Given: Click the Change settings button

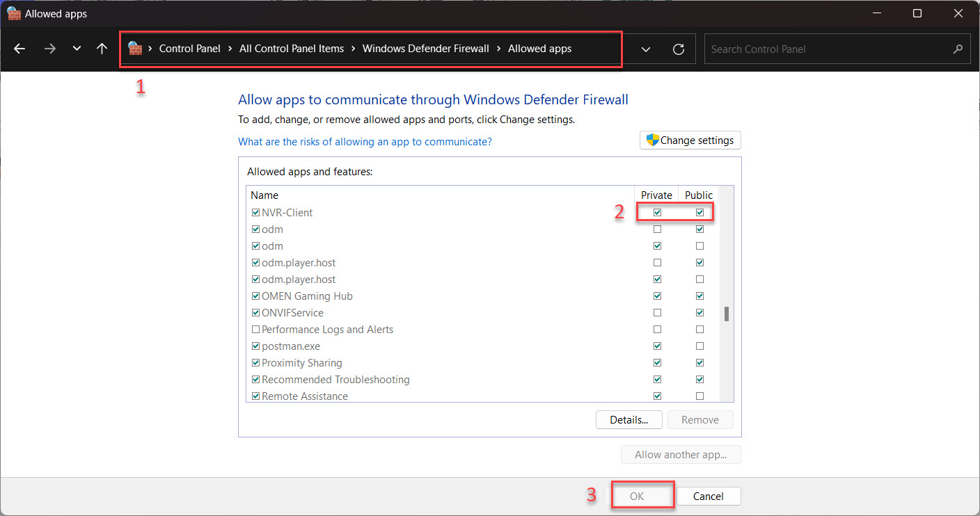Looking at the screenshot, I should point(690,140).
